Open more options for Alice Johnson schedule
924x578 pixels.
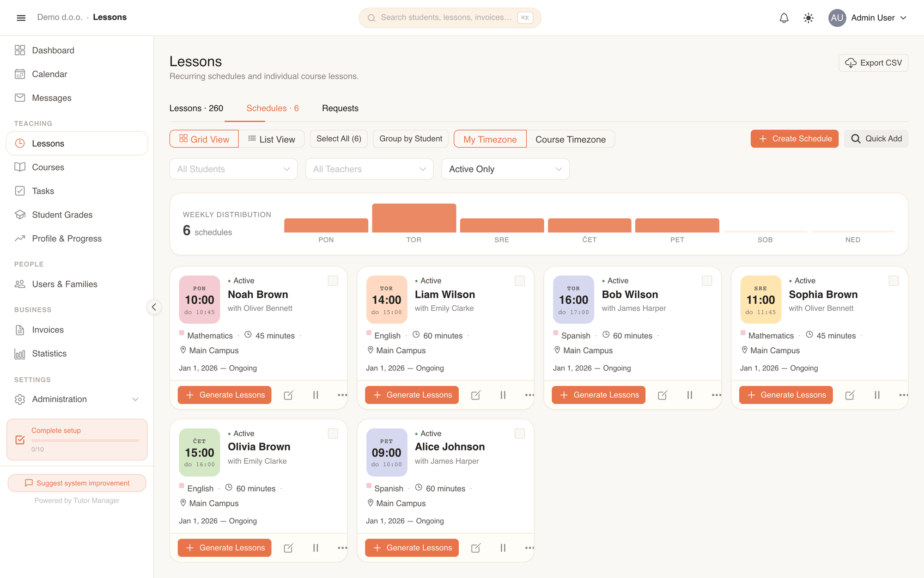pyautogui.click(x=529, y=548)
